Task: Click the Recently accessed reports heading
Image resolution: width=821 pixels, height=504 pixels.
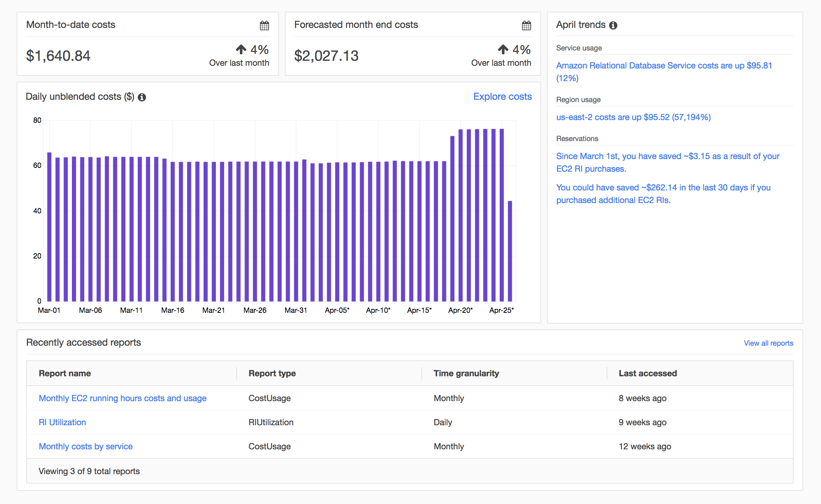Action: (x=83, y=342)
